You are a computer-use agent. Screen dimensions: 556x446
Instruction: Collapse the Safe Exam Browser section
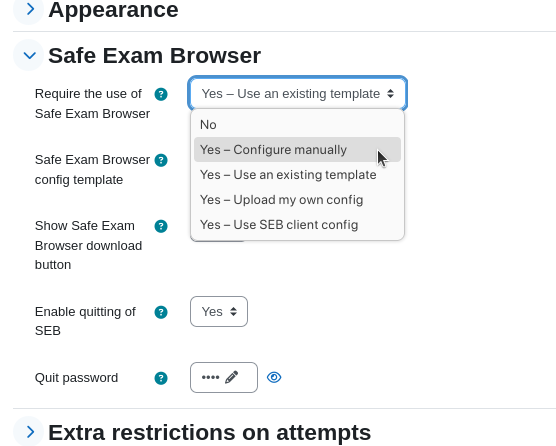tap(29, 55)
